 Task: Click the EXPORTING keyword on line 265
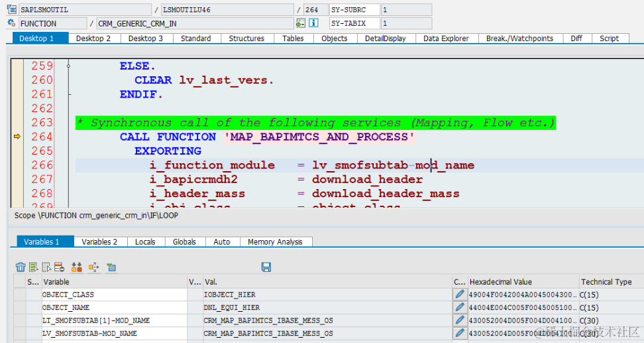click(x=168, y=151)
